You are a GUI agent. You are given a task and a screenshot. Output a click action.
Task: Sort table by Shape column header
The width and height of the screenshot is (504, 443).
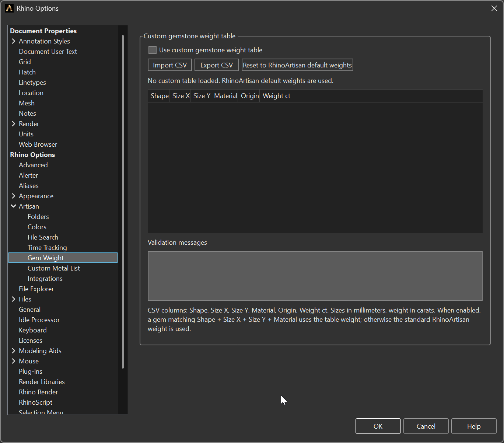(x=159, y=96)
